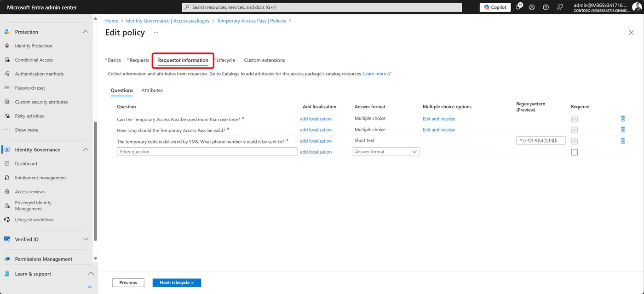
Task: Open Entitlement management in sidebar
Action: [40, 178]
